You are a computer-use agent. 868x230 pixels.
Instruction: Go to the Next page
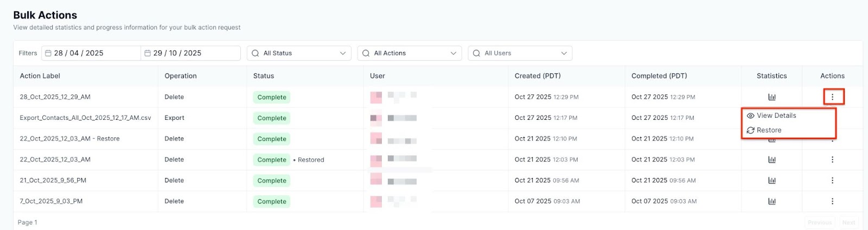click(848, 222)
